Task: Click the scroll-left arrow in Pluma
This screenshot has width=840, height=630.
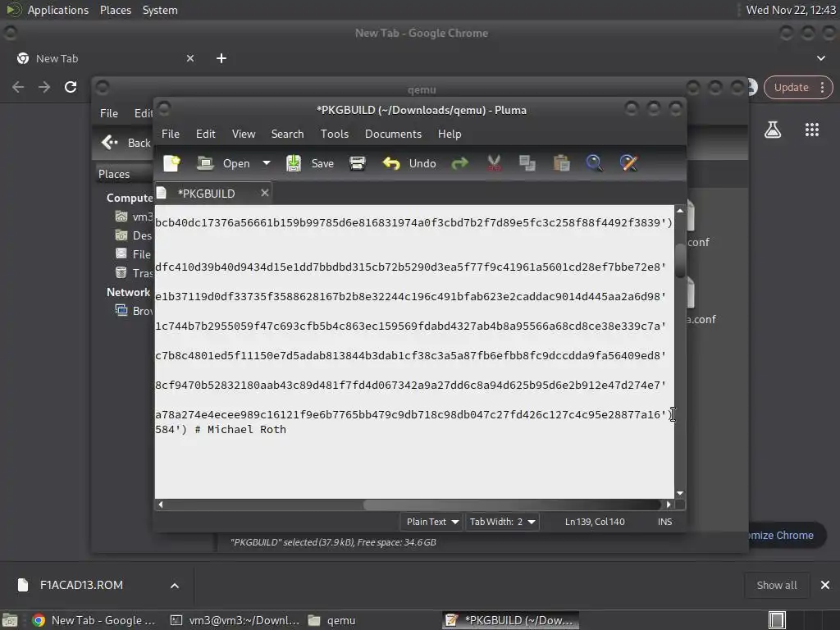Action: pyautogui.click(x=160, y=504)
